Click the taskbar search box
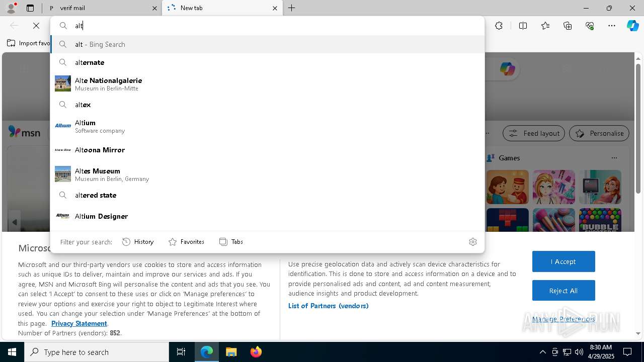Viewport: 644px width, 362px height. click(x=97, y=352)
